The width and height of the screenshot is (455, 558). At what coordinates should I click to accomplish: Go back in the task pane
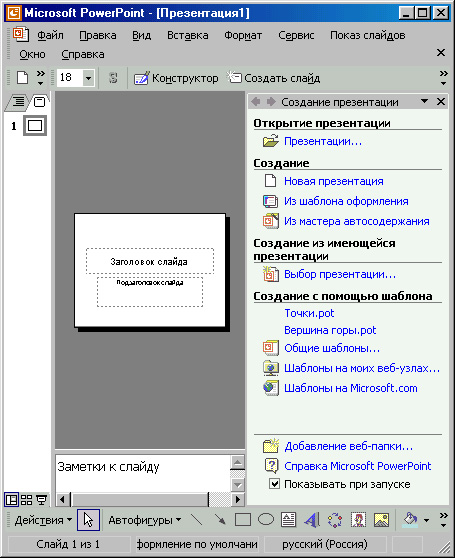pyautogui.click(x=255, y=102)
